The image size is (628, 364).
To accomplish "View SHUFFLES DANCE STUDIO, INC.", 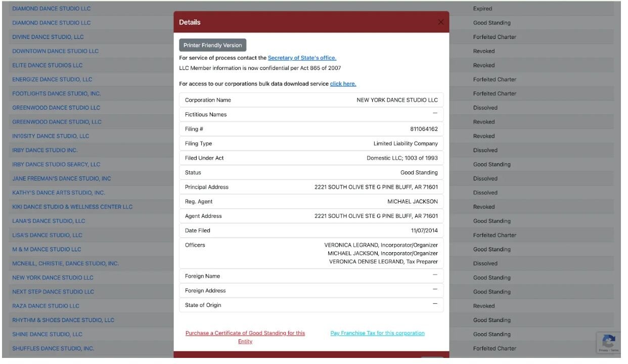I will [x=53, y=348].
